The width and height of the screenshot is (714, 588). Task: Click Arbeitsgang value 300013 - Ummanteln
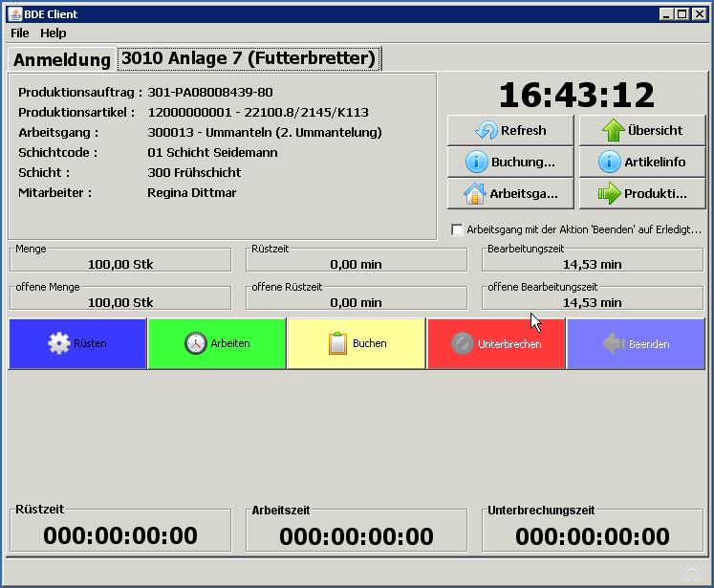265,133
